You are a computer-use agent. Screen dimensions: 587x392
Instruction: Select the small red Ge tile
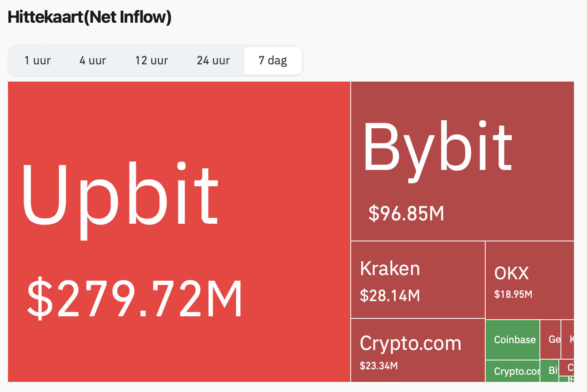[550, 339]
